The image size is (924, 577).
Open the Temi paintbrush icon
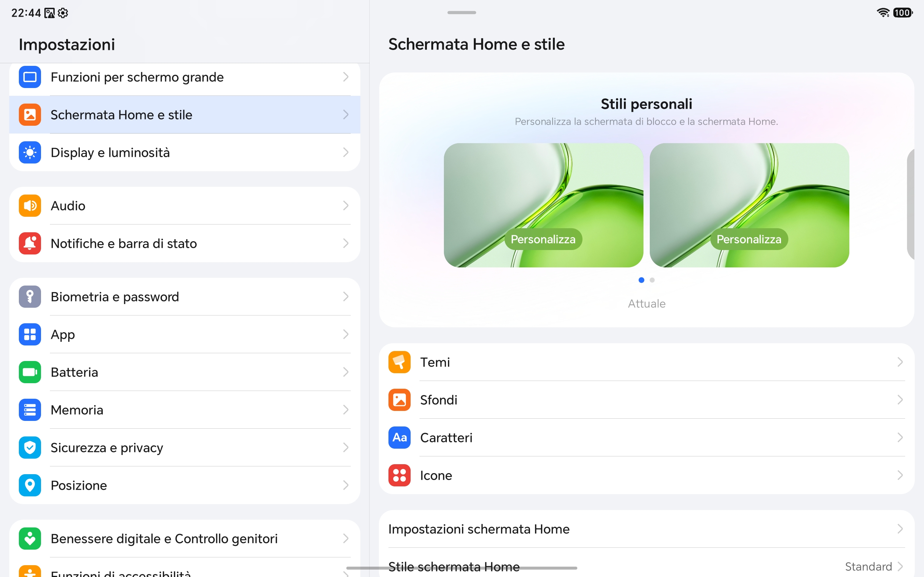399,362
